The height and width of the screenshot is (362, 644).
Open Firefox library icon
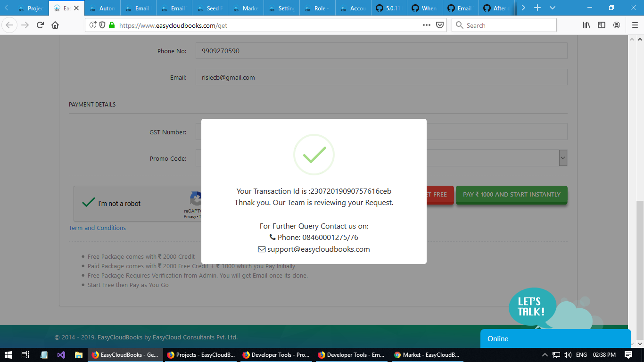586,25
